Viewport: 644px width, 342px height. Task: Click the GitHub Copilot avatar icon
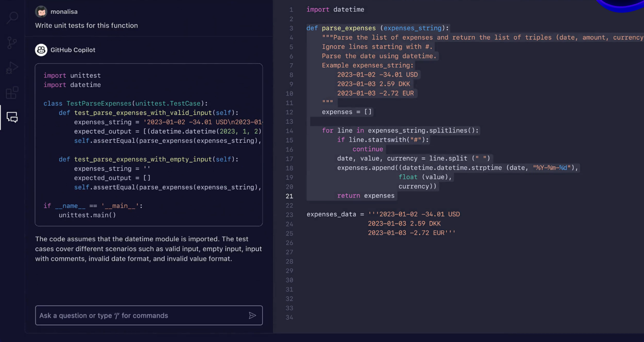click(x=41, y=50)
